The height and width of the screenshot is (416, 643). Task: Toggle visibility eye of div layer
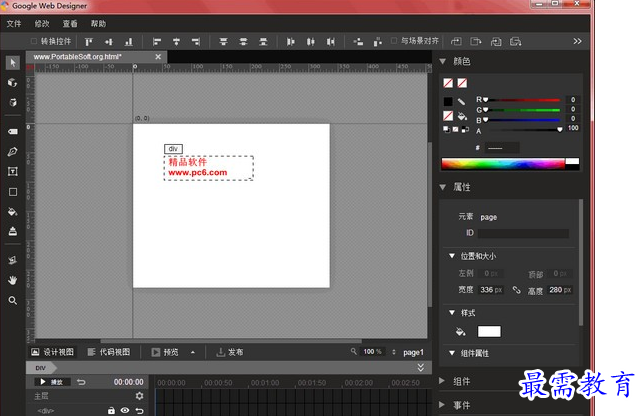point(125,410)
